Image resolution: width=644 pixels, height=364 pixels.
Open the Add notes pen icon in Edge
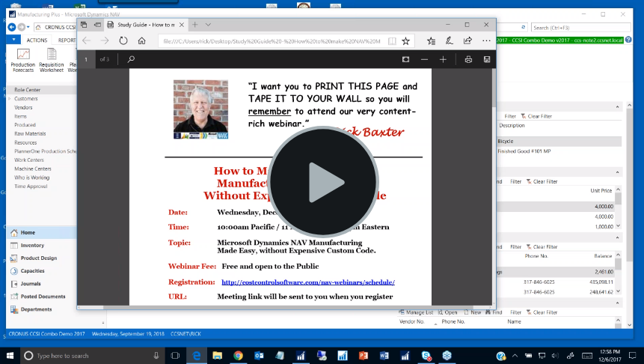449,40
